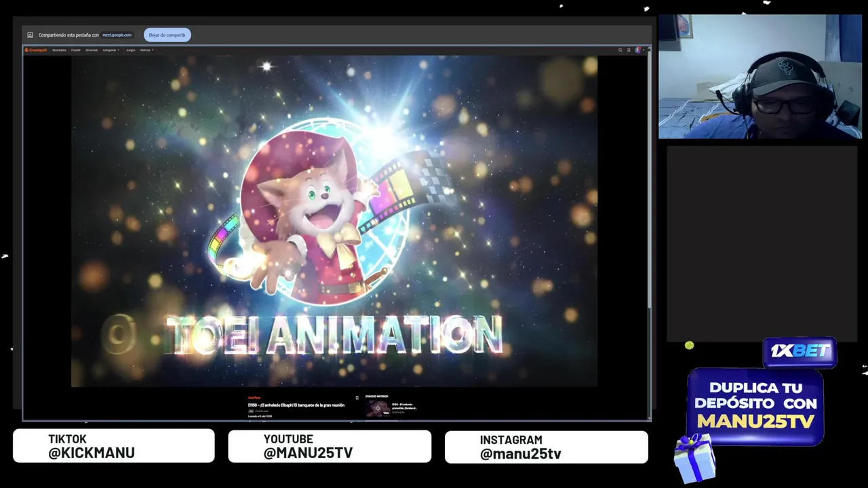Open the One Piece series link
This screenshot has height=488, width=868.
point(254,398)
